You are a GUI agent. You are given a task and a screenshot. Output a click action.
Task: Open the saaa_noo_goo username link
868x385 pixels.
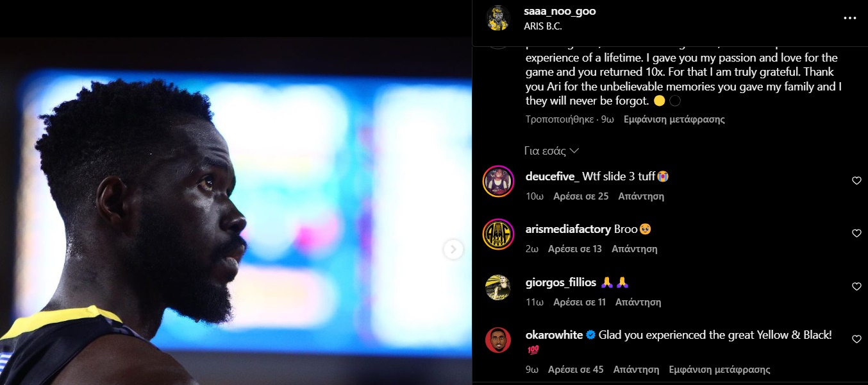(560, 12)
